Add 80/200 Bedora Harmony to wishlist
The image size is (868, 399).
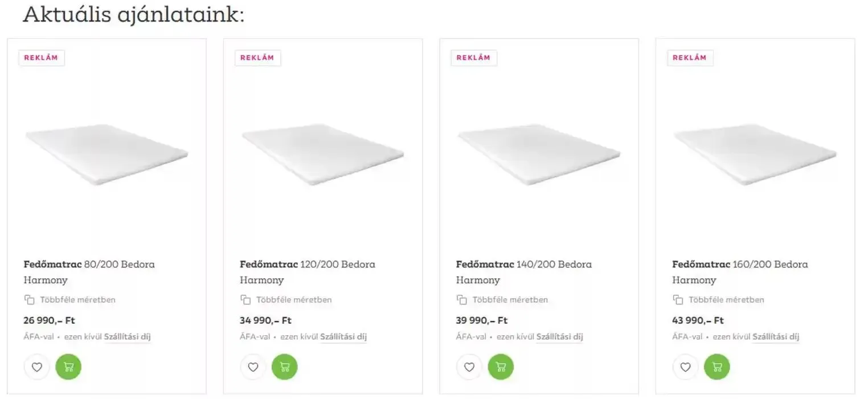point(37,367)
